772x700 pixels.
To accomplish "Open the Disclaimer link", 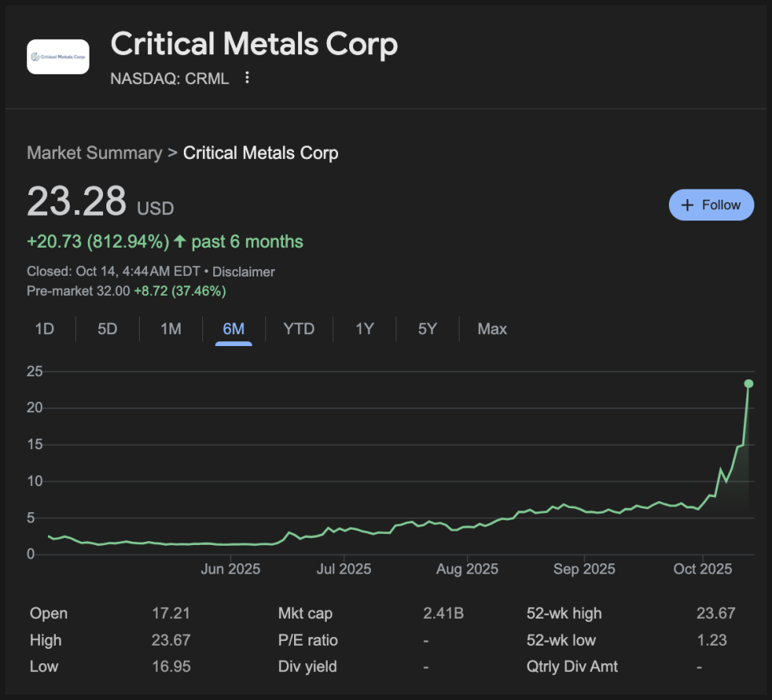I will pyautogui.click(x=243, y=272).
